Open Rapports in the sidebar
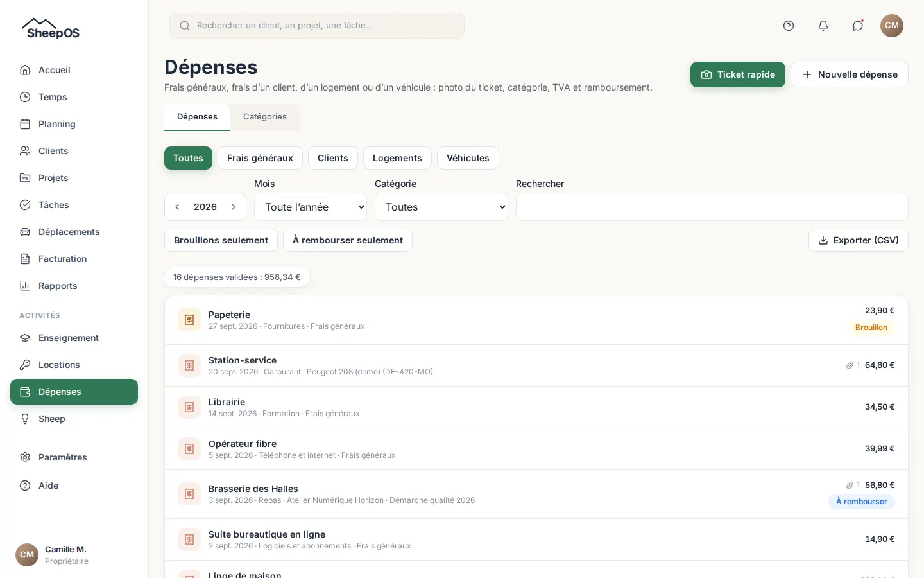Viewport: 924px width, 578px height. pyautogui.click(x=74, y=286)
